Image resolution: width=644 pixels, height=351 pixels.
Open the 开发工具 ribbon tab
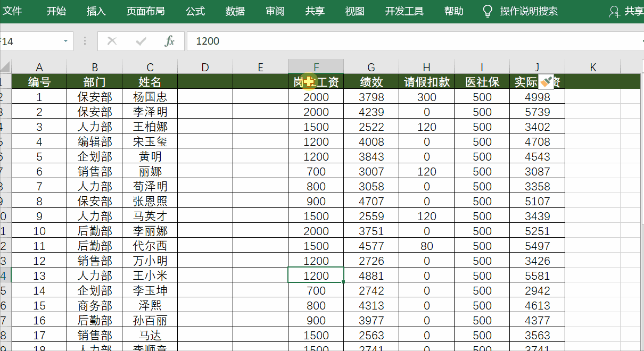(x=404, y=11)
